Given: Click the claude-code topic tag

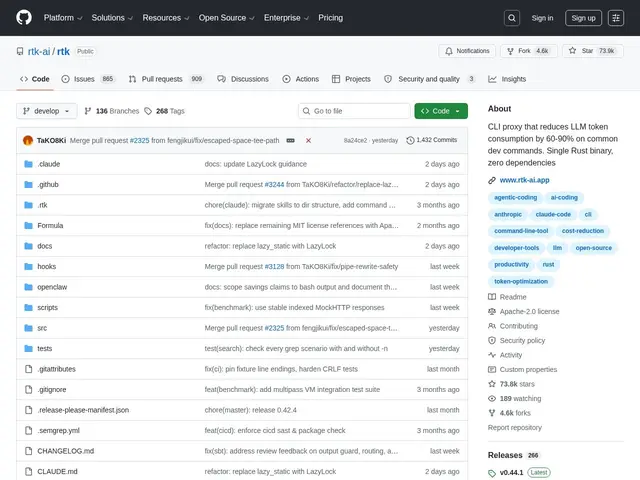Looking at the screenshot, I should 553,214.
